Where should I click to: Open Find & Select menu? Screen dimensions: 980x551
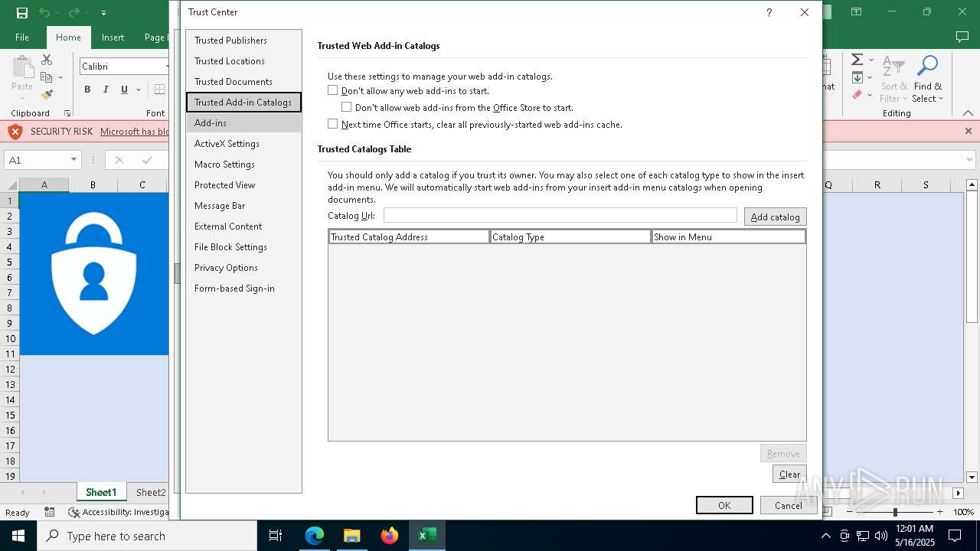[x=927, y=79]
